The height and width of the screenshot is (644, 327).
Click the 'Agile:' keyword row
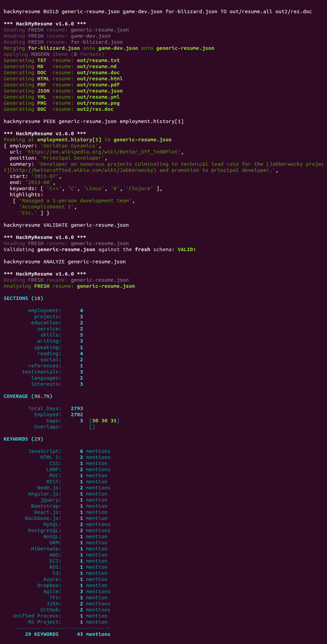[77, 591]
